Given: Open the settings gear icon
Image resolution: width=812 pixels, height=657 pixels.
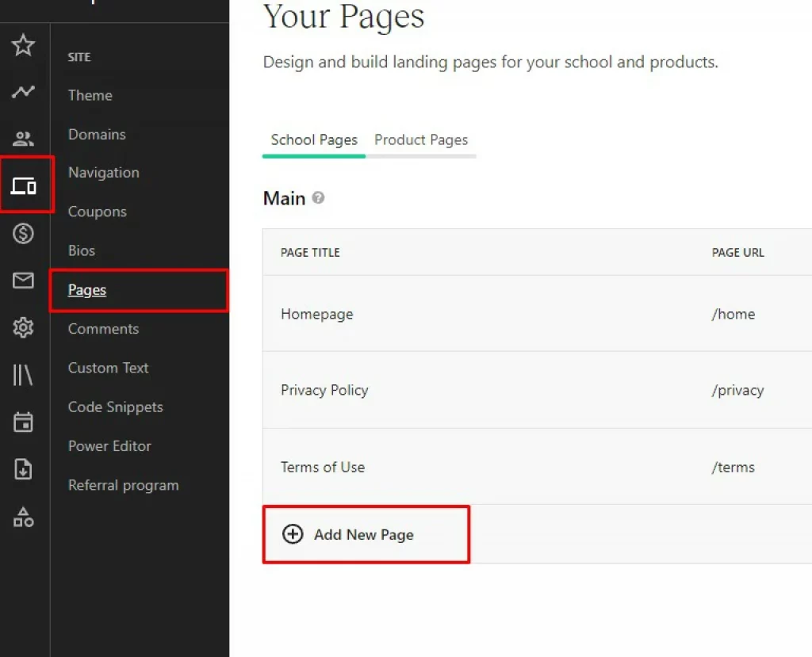Looking at the screenshot, I should [24, 327].
